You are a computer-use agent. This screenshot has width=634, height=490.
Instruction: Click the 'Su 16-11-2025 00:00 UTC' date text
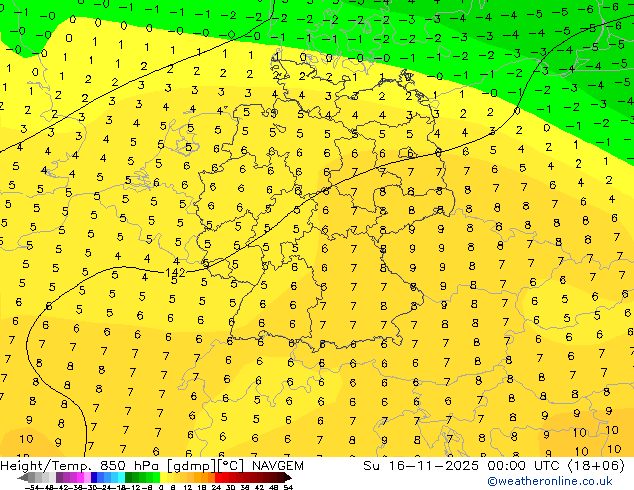tap(463, 466)
